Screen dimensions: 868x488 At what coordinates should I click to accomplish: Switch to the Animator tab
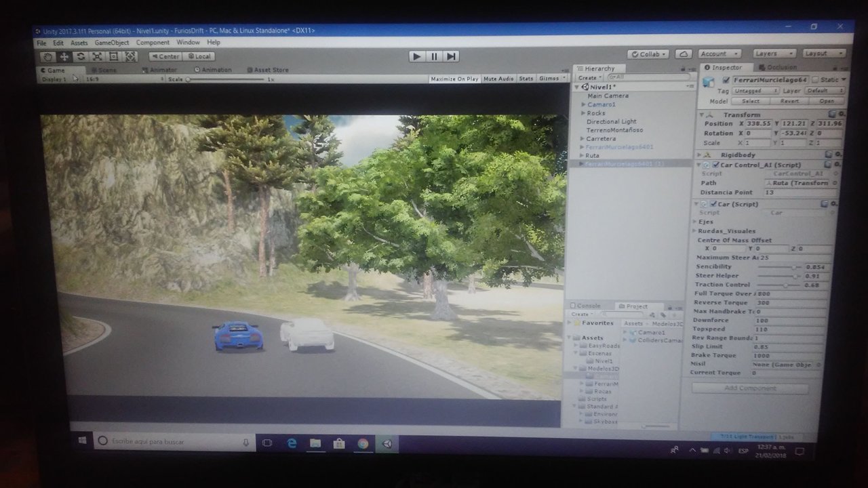[x=160, y=69]
